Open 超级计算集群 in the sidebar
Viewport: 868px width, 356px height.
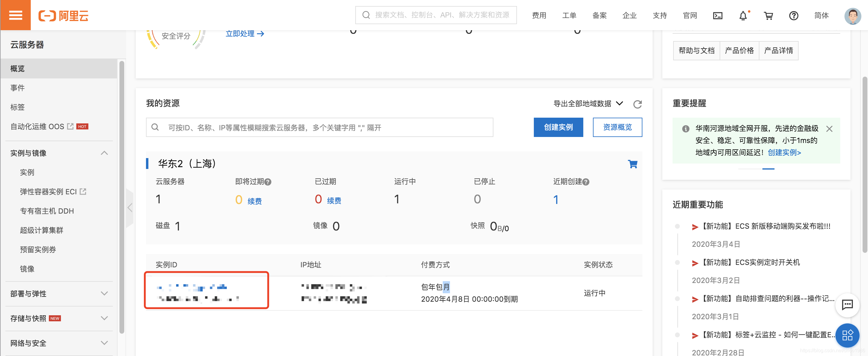pyautogui.click(x=41, y=230)
